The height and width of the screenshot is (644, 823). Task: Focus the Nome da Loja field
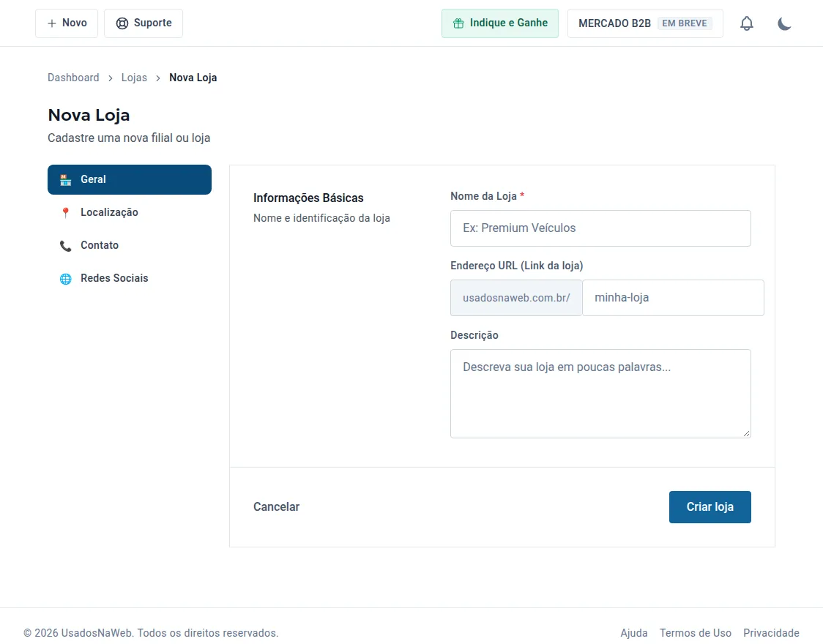[600, 228]
